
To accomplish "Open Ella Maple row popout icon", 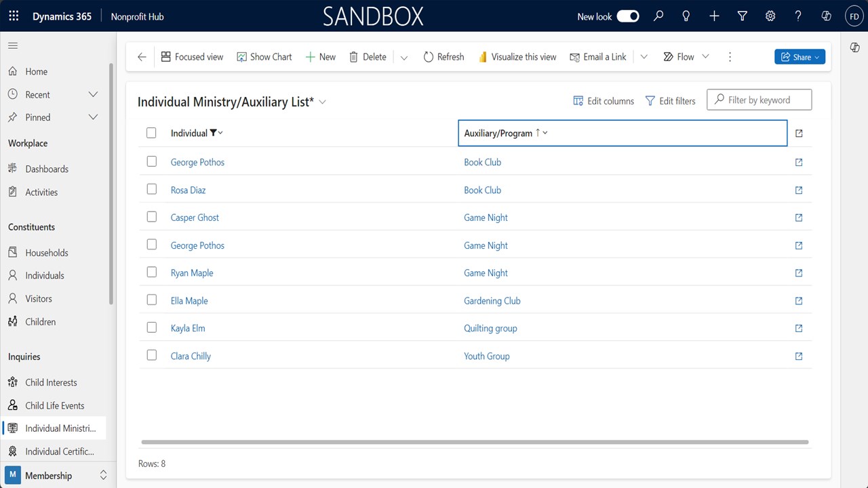I will 799,301.
